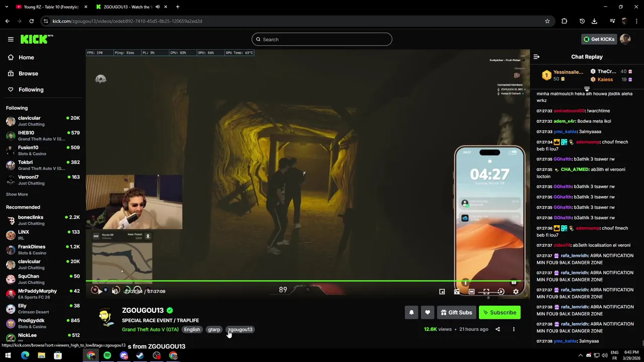Screen dimensions: 644x362
Task: Open the recommended LiNX channel
Action: pos(43,235)
